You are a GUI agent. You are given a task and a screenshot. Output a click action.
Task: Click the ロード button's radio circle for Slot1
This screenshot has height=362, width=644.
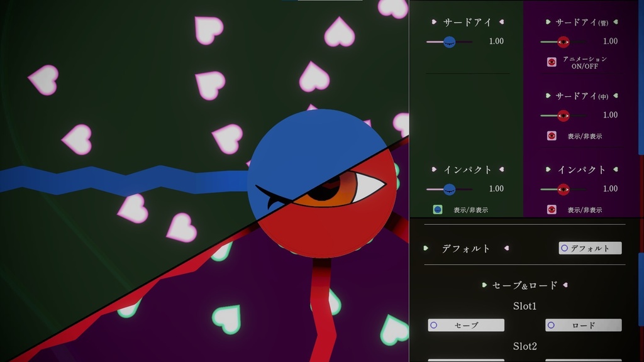(x=552, y=325)
